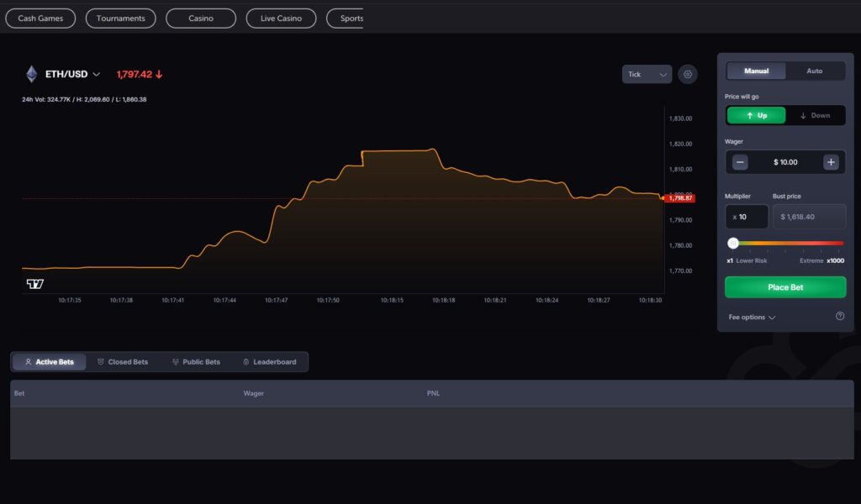
Task: Click the Leaderboard trophy icon
Action: point(246,361)
